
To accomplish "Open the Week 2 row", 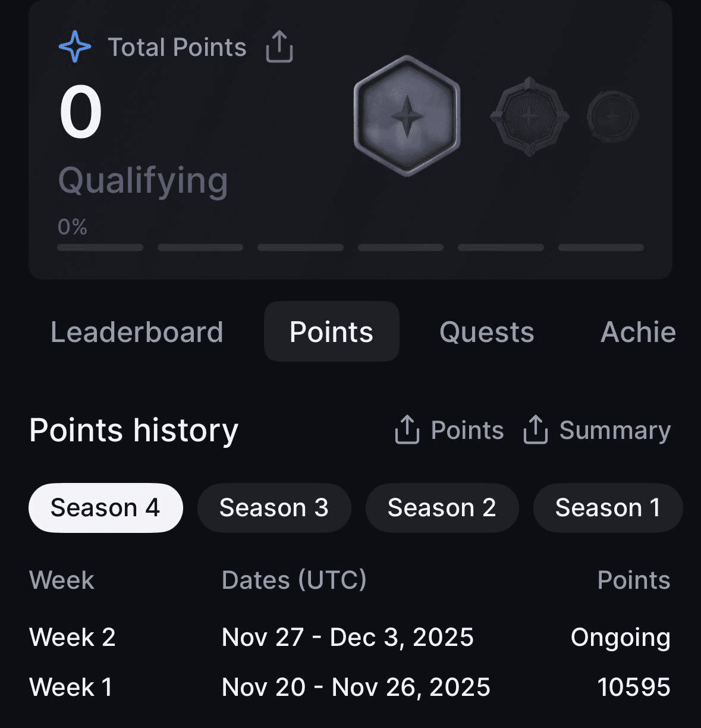I will 73,637.
